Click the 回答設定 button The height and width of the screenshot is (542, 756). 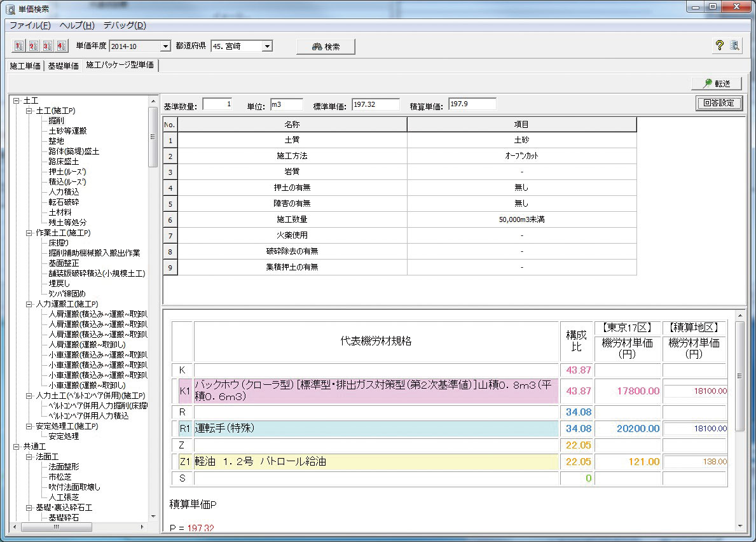pyautogui.click(x=719, y=102)
